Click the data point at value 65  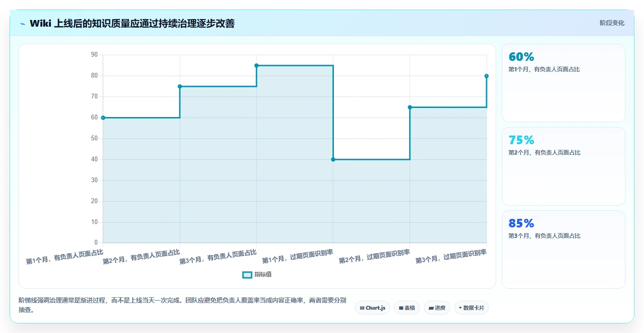click(x=410, y=107)
